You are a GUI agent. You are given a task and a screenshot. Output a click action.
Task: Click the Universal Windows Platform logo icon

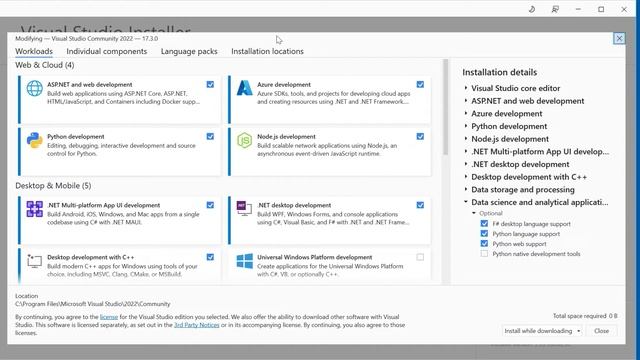(x=244, y=261)
